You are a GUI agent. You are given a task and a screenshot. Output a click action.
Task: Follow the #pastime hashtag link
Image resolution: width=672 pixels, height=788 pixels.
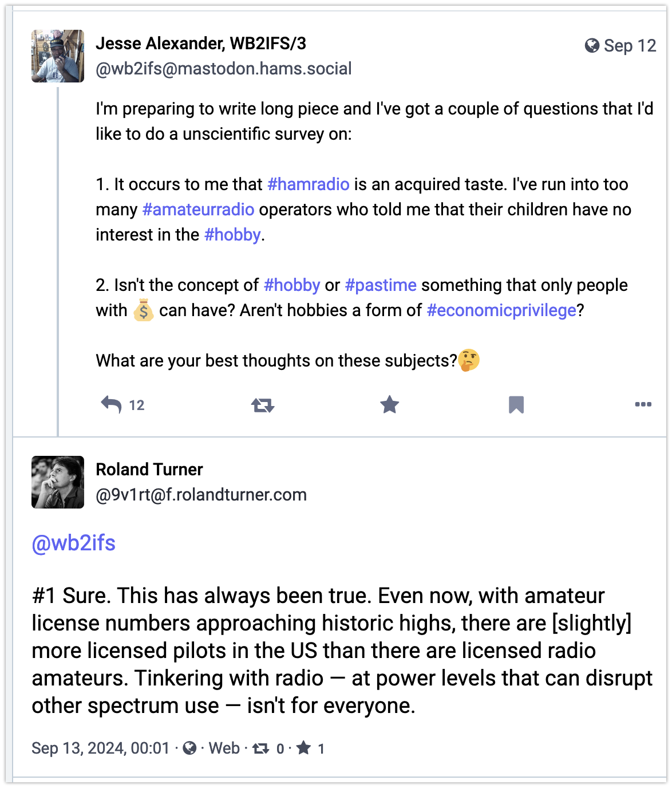381,285
